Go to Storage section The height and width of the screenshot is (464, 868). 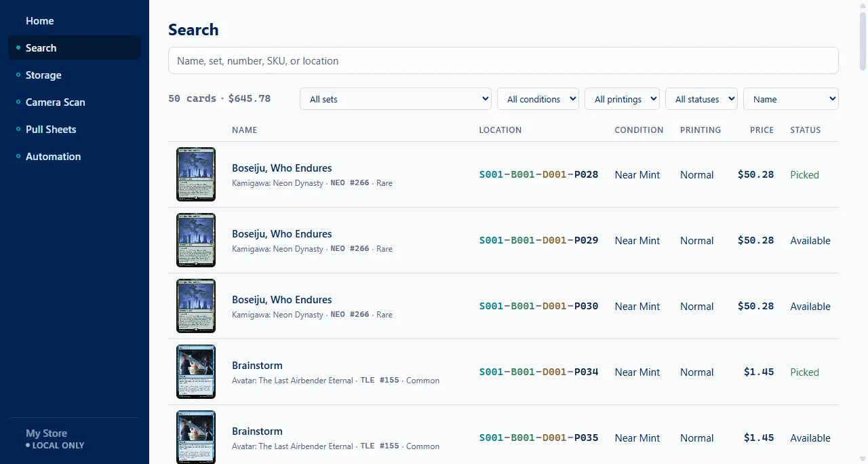click(75, 75)
